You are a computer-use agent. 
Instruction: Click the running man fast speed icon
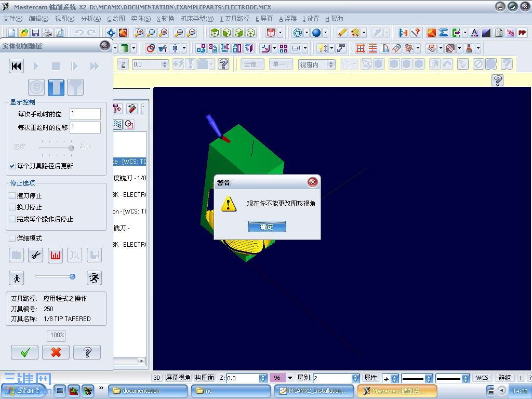pyautogui.click(x=95, y=278)
